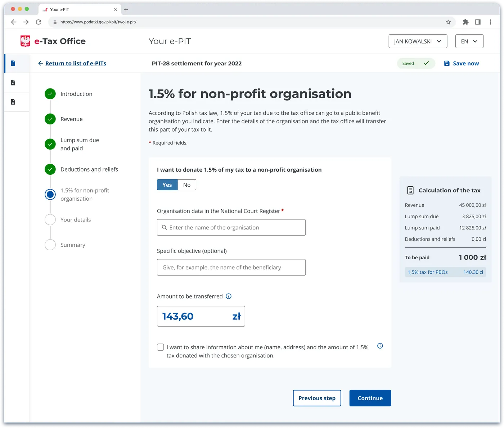
Task: Click the Deductions and reliefs 0,00 zł value
Action: tap(479, 239)
